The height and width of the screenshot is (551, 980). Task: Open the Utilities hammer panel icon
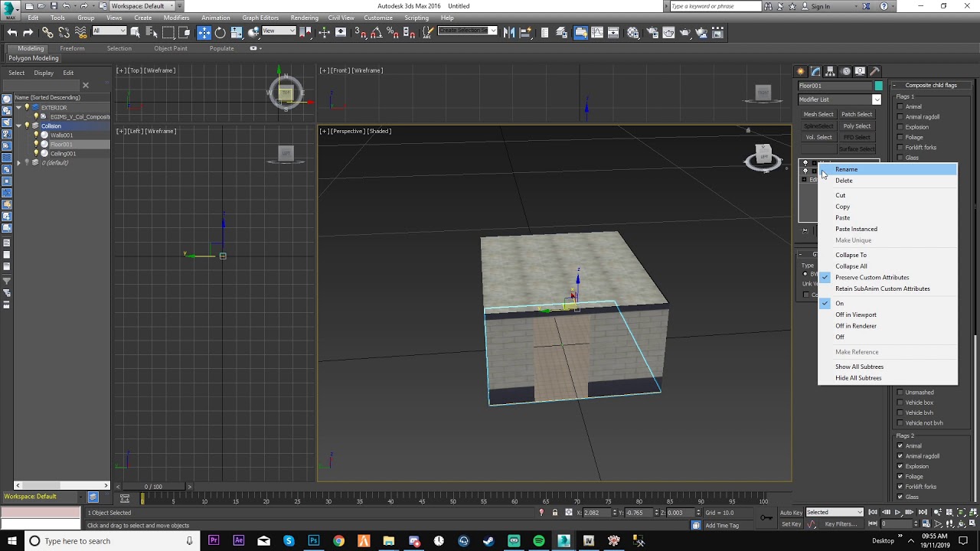[x=875, y=71]
